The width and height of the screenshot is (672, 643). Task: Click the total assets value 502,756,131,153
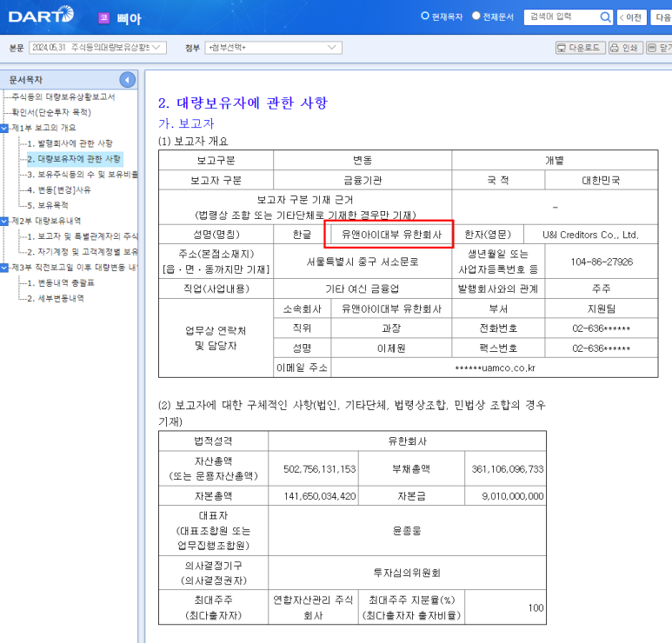point(319,469)
